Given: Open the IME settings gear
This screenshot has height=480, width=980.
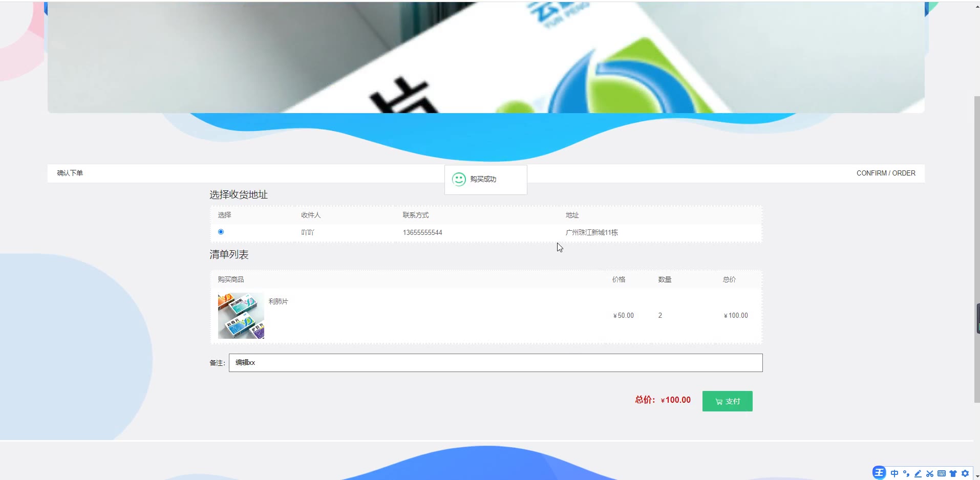Looking at the screenshot, I should coord(965,473).
